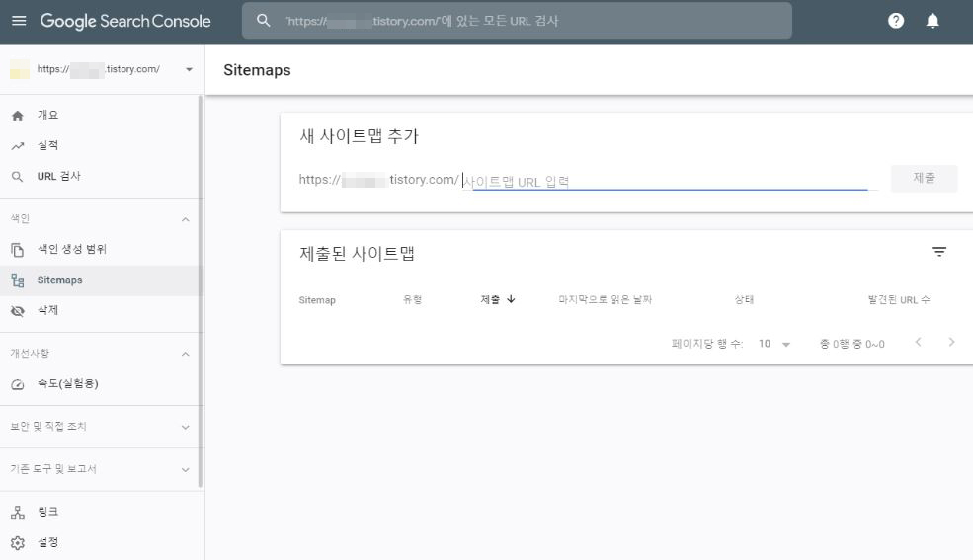
Task: Sort by 발견된 URL 수 column header
Action: tap(899, 299)
